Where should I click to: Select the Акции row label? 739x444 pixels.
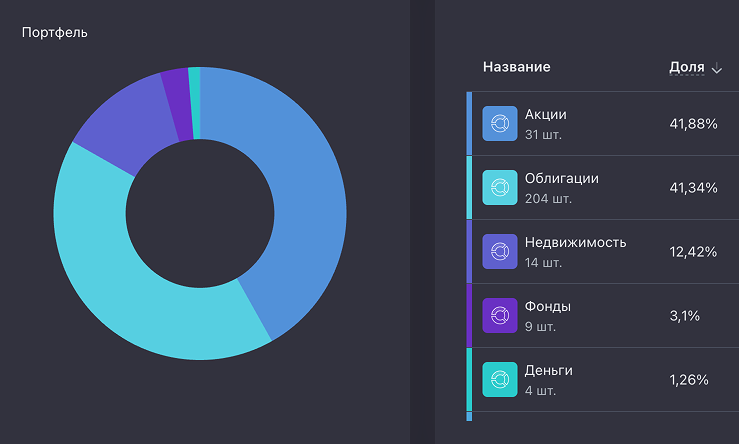pos(546,115)
